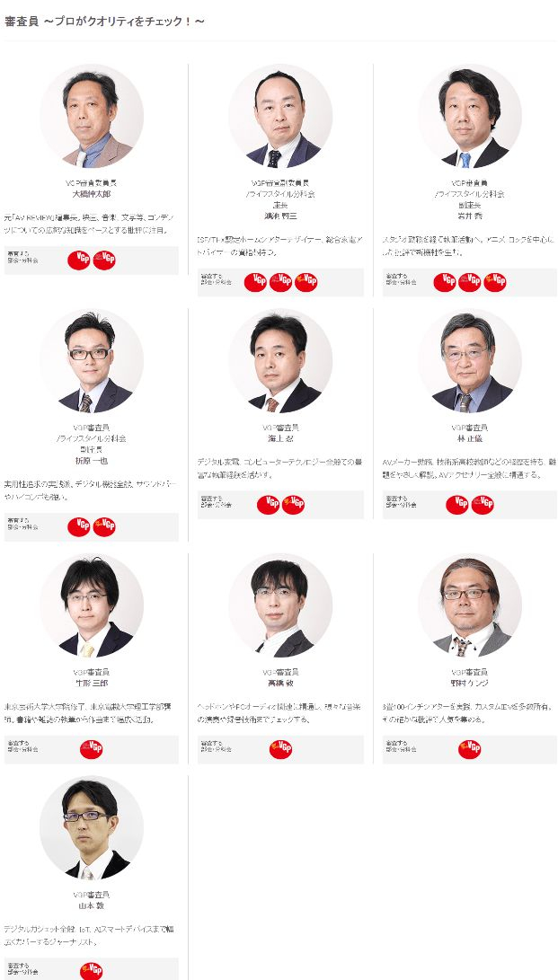Open the 折原一也 name link

92,461
